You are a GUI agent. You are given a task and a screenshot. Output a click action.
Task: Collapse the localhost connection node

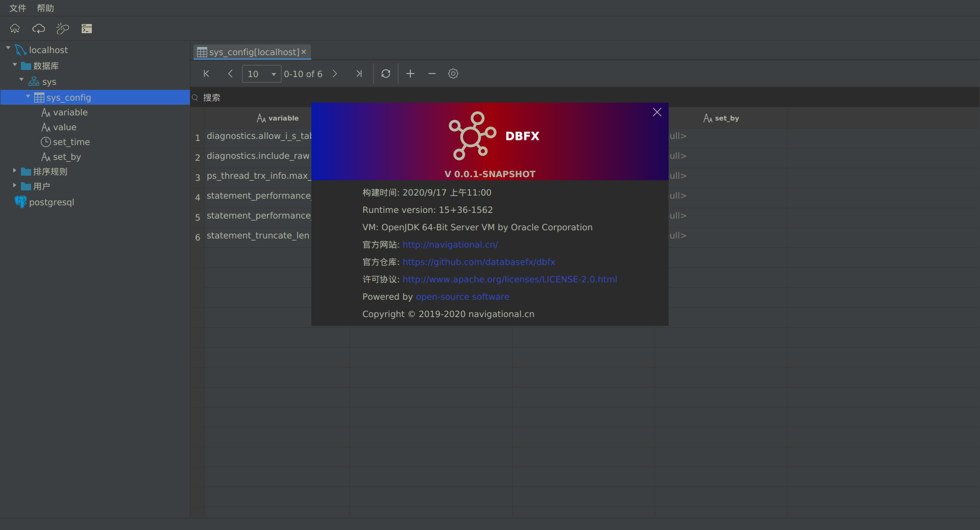[x=8, y=48]
